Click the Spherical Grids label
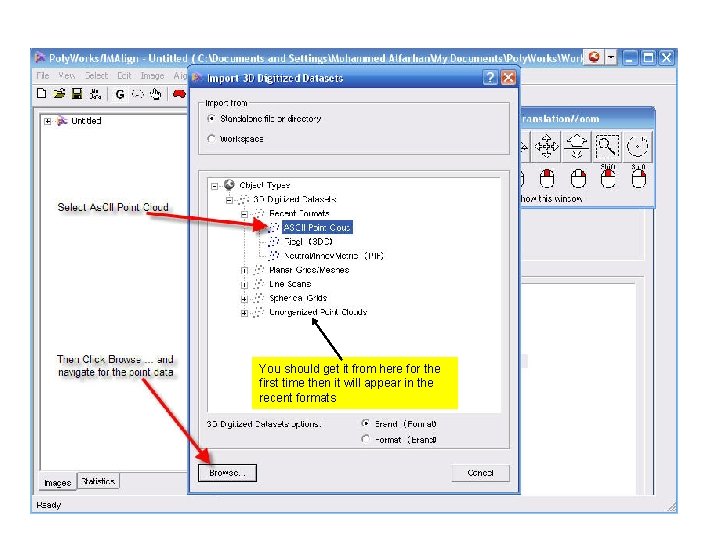This screenshot has width=720, height=540. [x=298, y=298]
